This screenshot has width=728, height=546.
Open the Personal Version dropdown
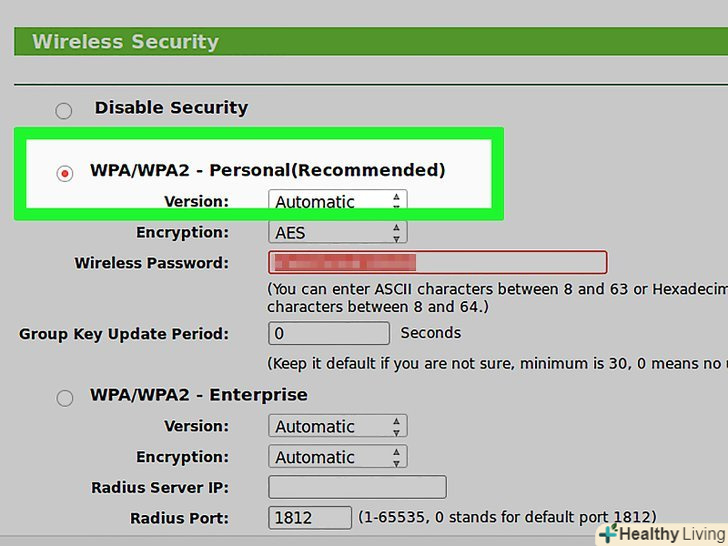point(338,202)
